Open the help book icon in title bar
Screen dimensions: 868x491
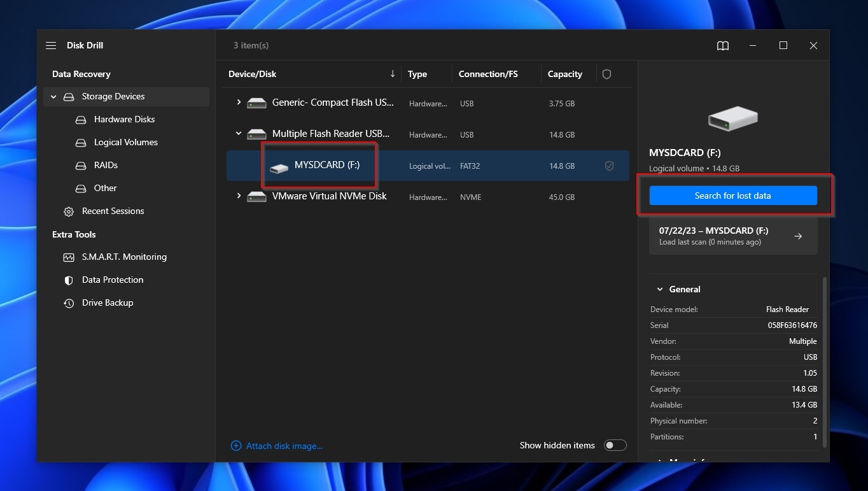722,46
